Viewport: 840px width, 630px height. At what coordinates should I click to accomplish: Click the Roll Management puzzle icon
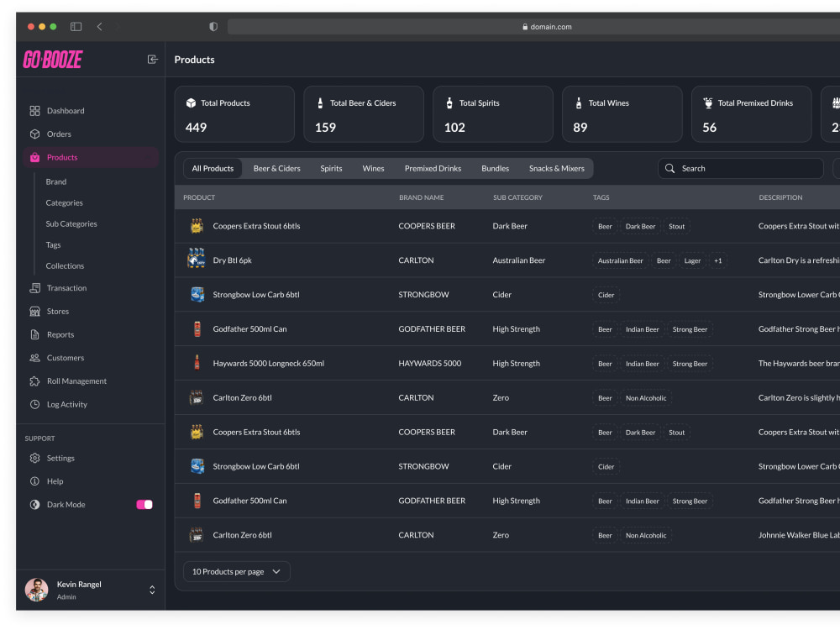(x=34, y=381)
